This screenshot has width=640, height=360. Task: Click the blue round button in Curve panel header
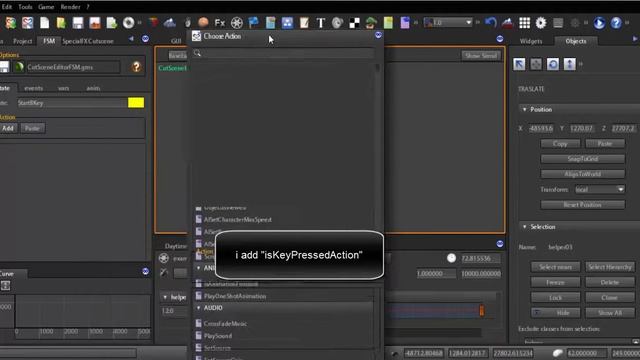(145, 271)
